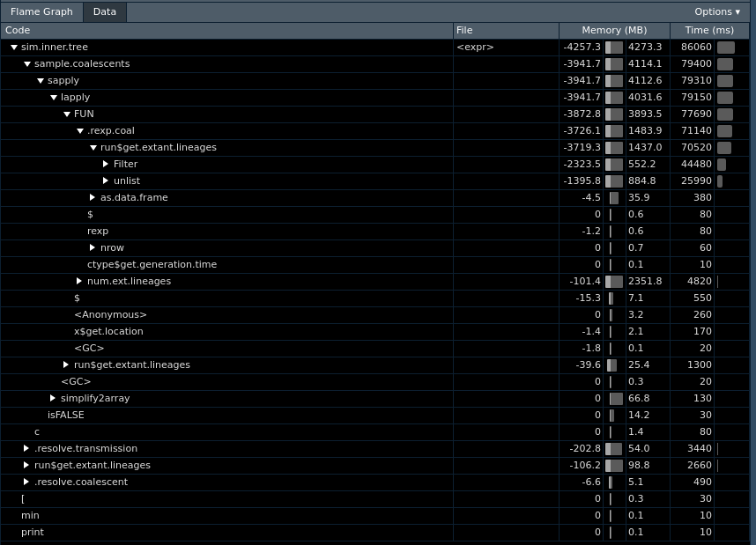
Task: Select the c function row
Action: [375, 431]
